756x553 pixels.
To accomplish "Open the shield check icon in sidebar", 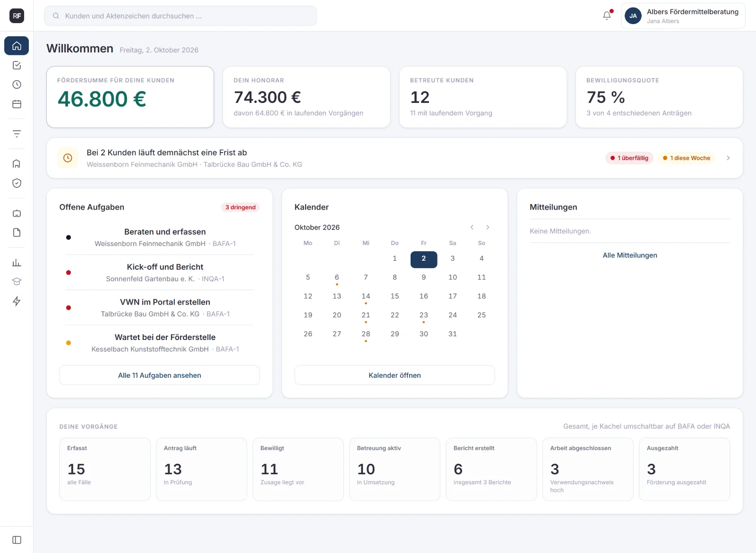I will click(17, 183).
